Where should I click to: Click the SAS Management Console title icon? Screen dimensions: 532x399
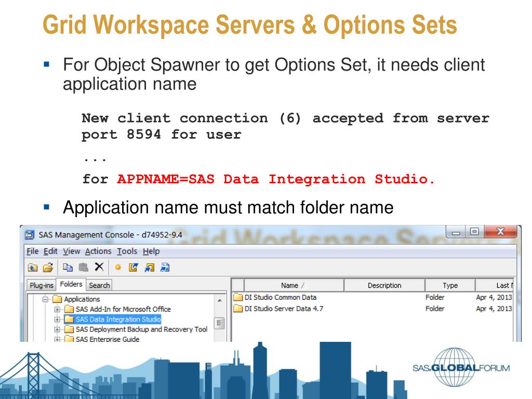pos(30,235)
